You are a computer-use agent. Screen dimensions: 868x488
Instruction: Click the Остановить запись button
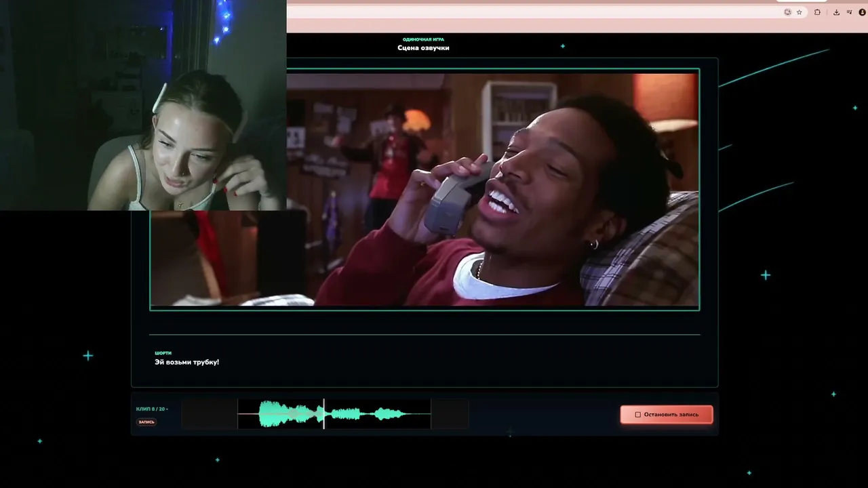(667, 414)
